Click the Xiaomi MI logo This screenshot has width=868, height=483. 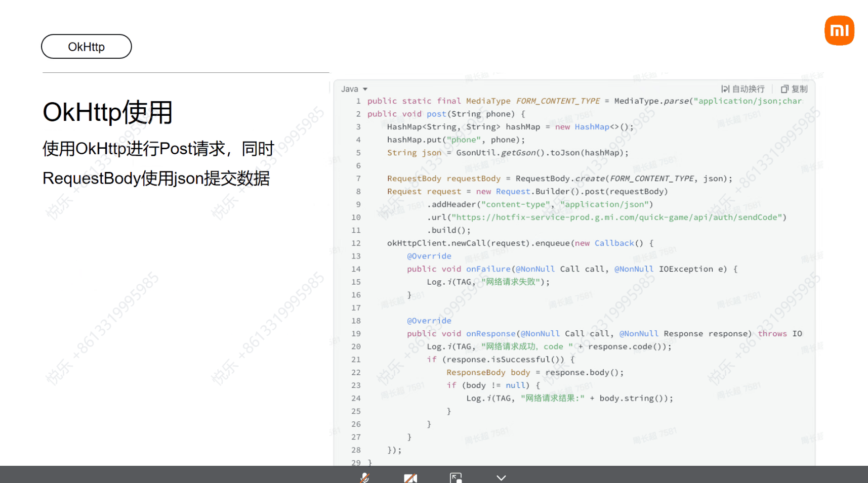(839, 30)
